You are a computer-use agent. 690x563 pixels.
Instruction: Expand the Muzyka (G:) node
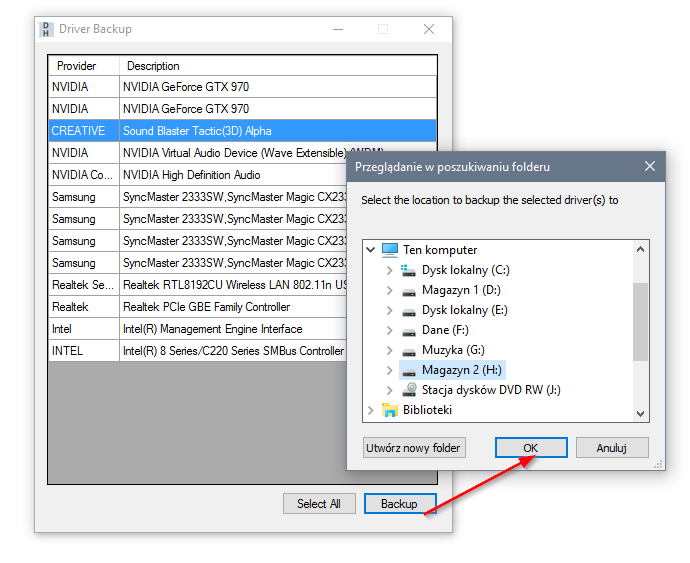click(x=389, y=350)
